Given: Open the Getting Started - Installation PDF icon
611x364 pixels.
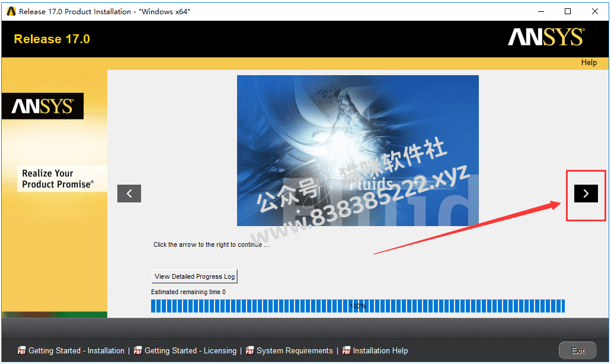Looking at the screenshot, I should click(21, 351).
